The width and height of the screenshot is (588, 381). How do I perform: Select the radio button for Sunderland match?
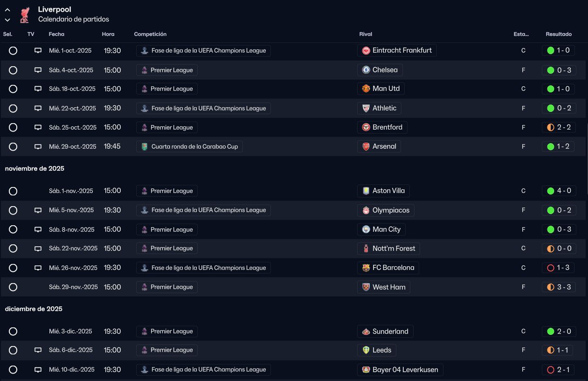tap(13, 332)
